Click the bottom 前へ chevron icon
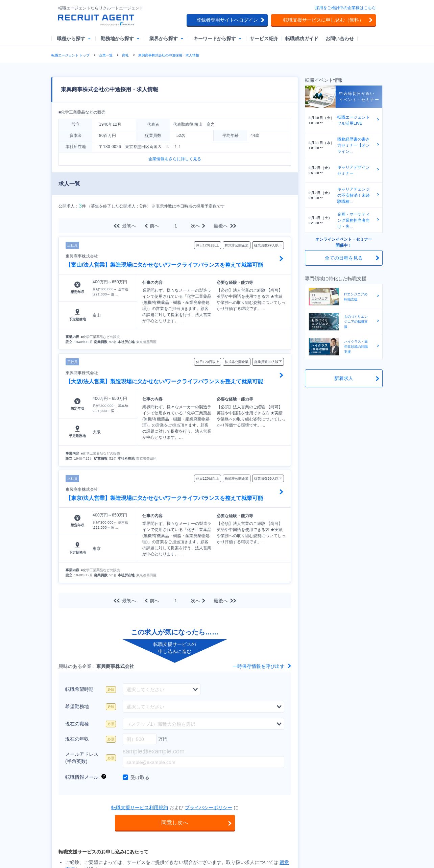Viewport: 434px width, 868px height. [146, 601]
